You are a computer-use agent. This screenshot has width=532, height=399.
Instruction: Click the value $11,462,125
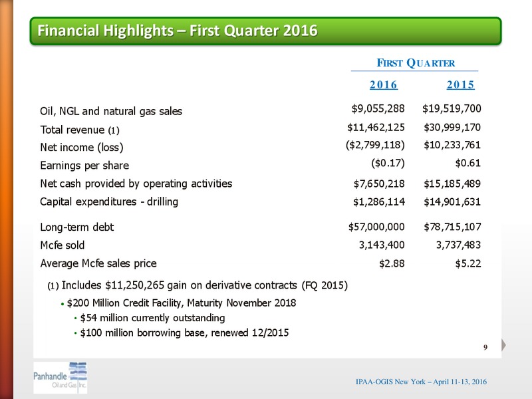376,128
